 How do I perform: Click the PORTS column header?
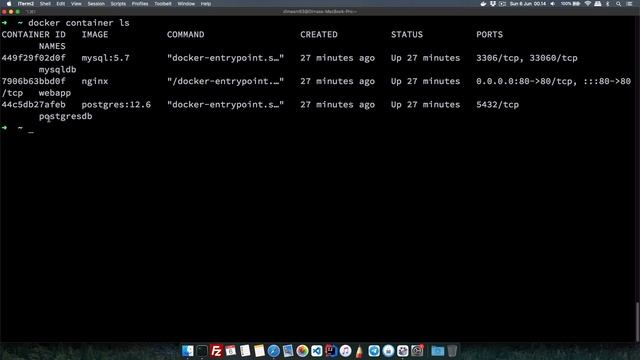(489, 35)
